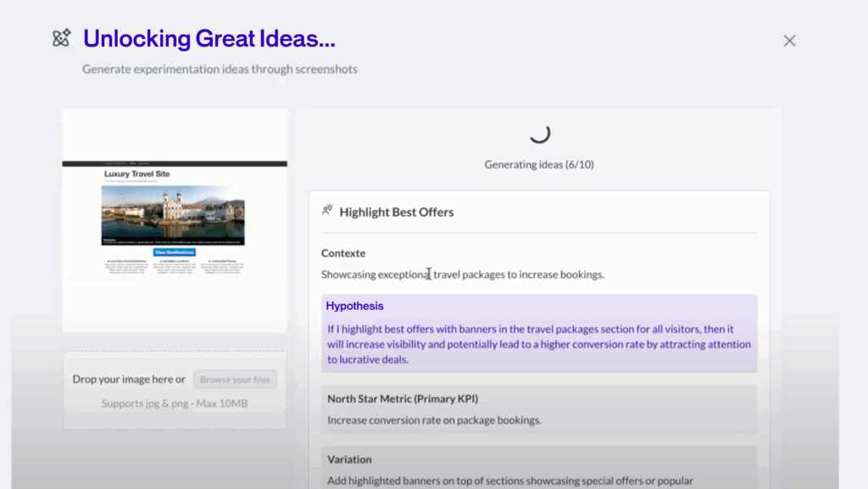This screenshot has height=489, width=868.
Task: Click 'Increase conversion rate on package bookings.'
Action: click(x=434, y=420)
